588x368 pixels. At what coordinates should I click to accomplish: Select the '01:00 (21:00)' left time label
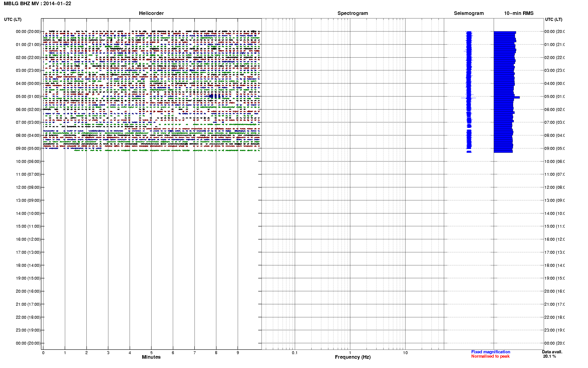pos(28,44)
